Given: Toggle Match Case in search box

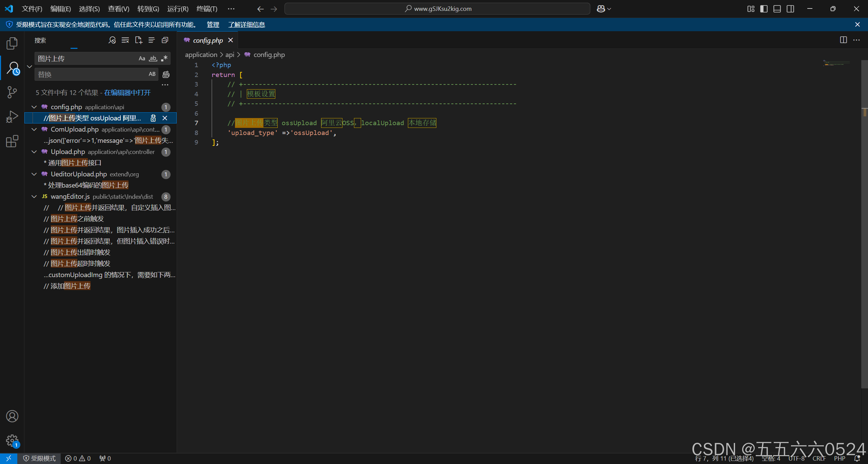Looking at the screenshot, I should 142,58.
